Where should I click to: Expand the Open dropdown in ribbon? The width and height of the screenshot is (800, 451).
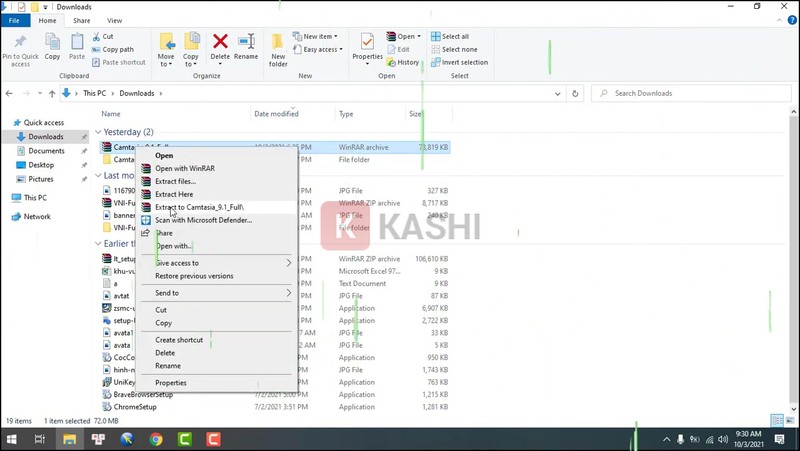[x=419, y=37]
